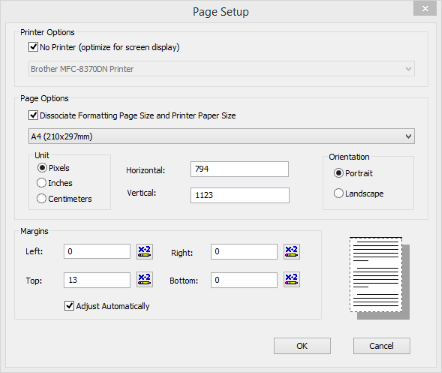Select Portrait orientation
442x373 pixels.
click(338, 173)
